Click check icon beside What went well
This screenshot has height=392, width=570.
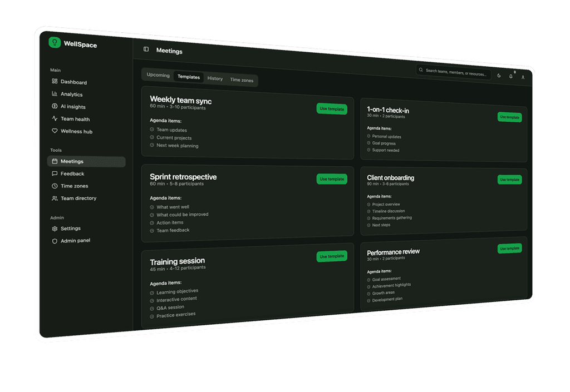[x=152, y=207]
